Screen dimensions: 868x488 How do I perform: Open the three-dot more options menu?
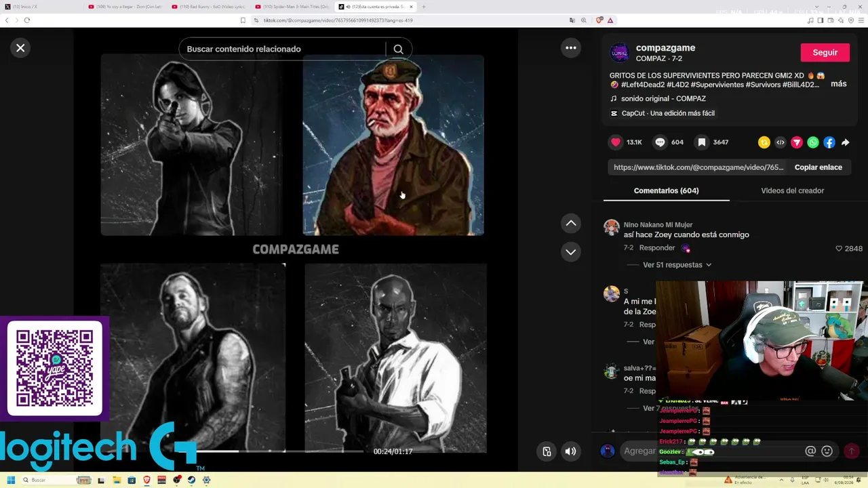(571, 47)
